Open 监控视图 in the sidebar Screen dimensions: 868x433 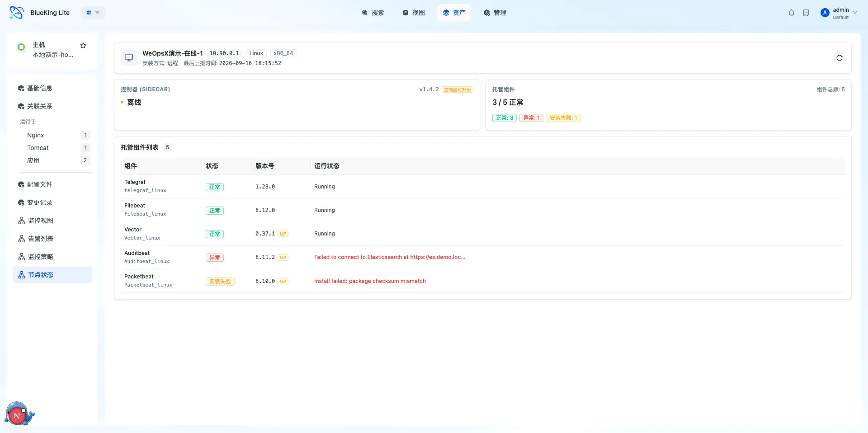tap(52, 221)
